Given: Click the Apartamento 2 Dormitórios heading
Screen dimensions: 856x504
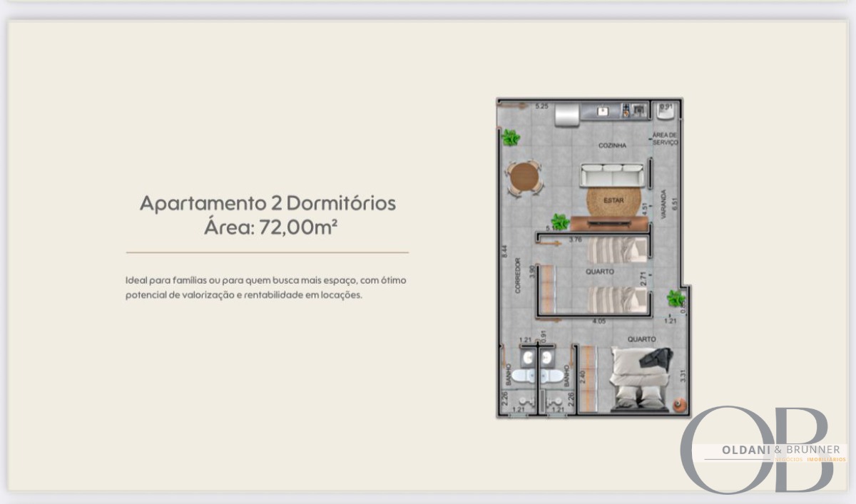Looking at the screenshot, I should point(267,203).
